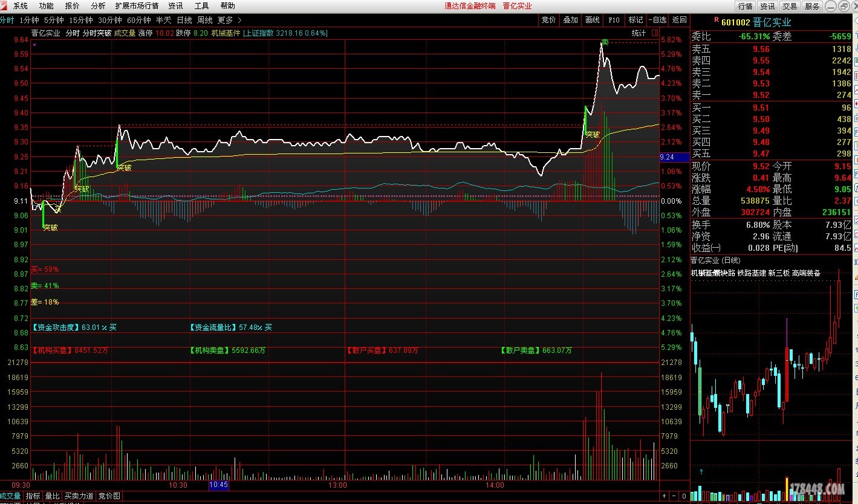Click the 内盘 value 236151
Image resolution: width=858 pixels, height=504 pixels.
coord(836,213)
